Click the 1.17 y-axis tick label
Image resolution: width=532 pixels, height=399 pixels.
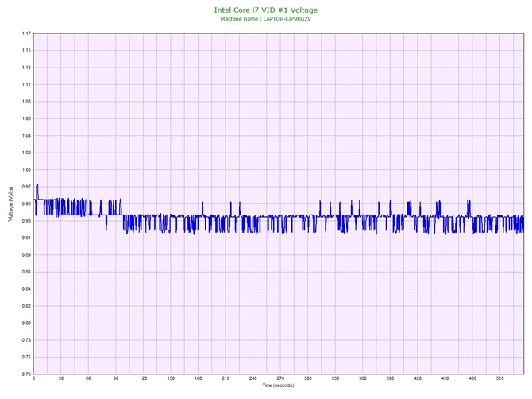[x=26, y=33]
